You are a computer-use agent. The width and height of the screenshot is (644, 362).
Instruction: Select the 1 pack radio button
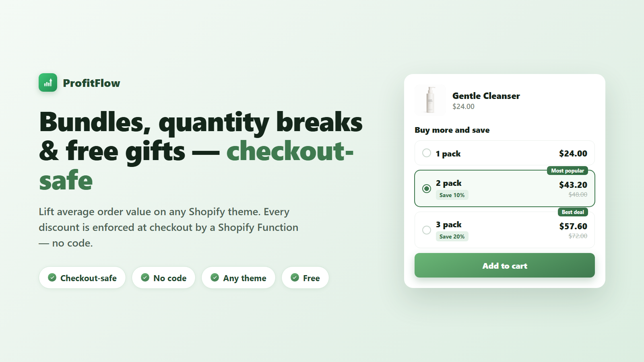[x=427, y=153]
